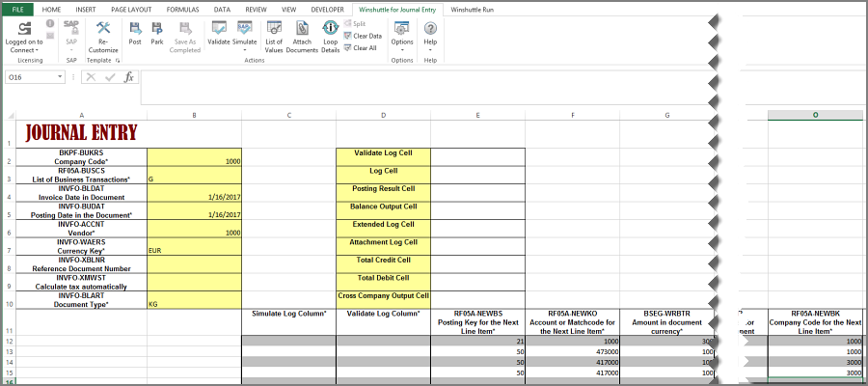868x386 pixels.
Task: Switch to the REVIEW tab
Action: (x=256, y=10)
